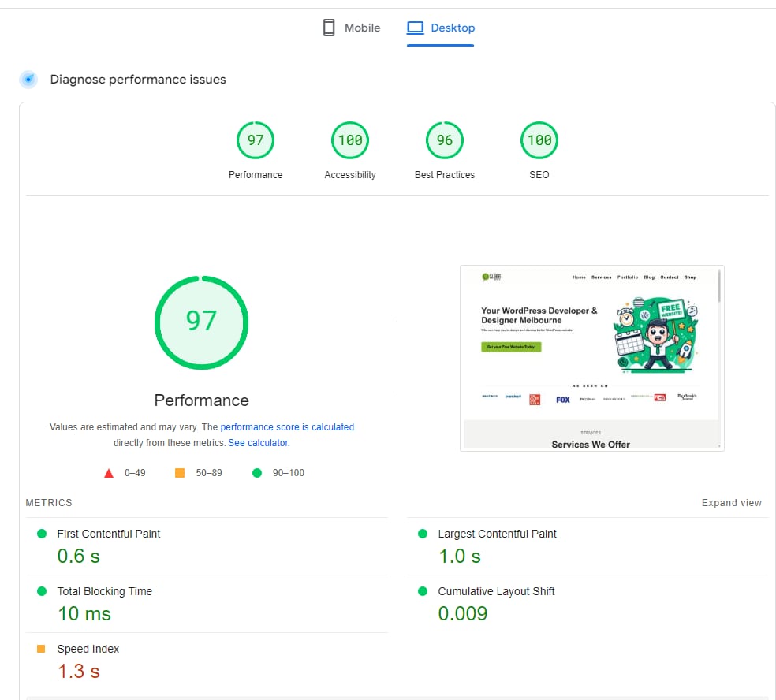Click the 1.3 s value
This screenshot has width=776, height=700.
79,672
